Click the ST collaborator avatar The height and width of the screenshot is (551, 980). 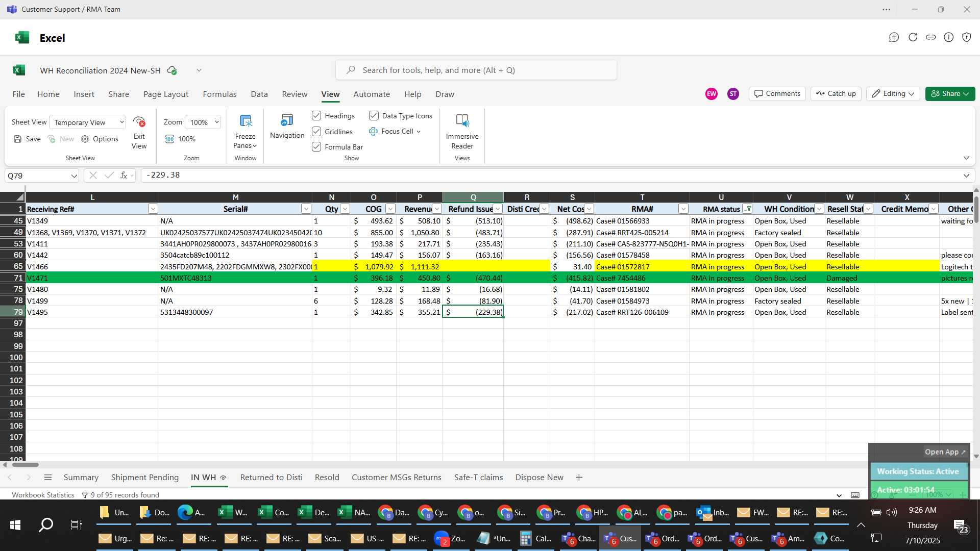tap(733, 94)
